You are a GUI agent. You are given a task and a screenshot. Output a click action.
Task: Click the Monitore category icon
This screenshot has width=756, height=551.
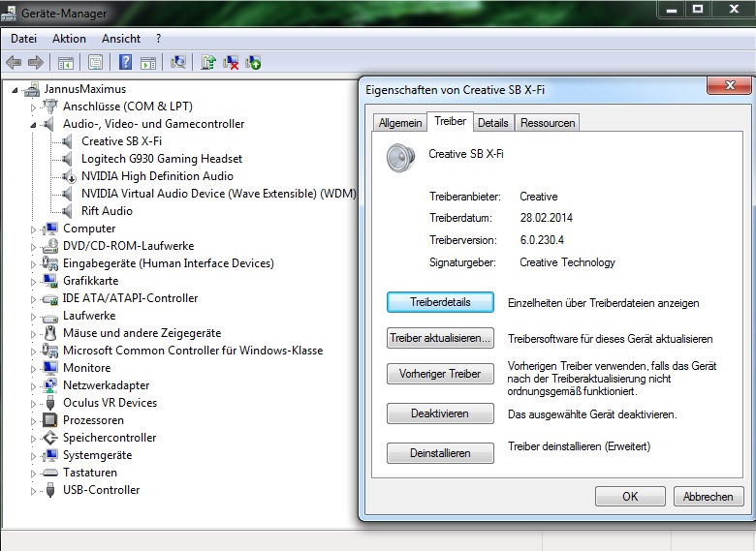coord(50,368)
